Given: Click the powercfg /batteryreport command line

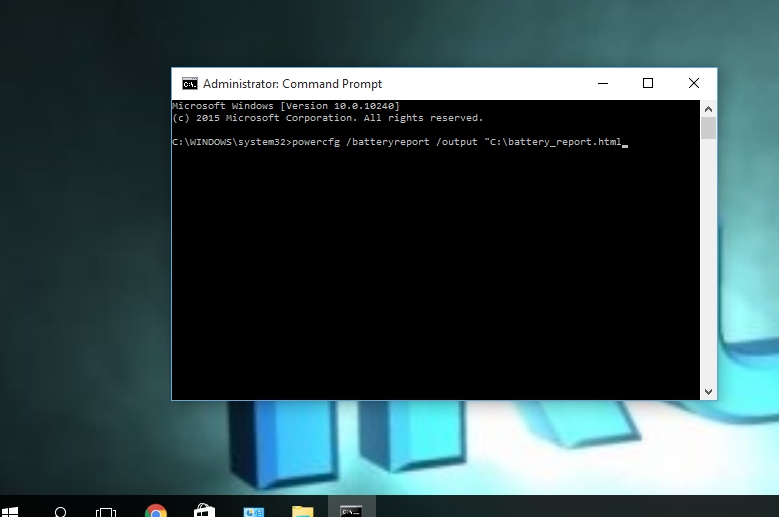Looking at the screenshot, I should (400, 142).
